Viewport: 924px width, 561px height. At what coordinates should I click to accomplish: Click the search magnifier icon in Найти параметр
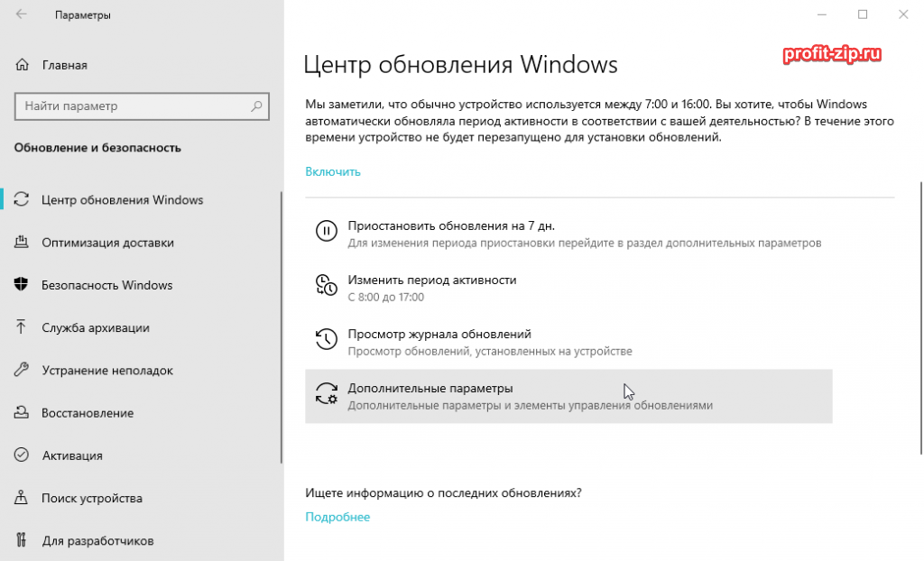pos(257,106)
